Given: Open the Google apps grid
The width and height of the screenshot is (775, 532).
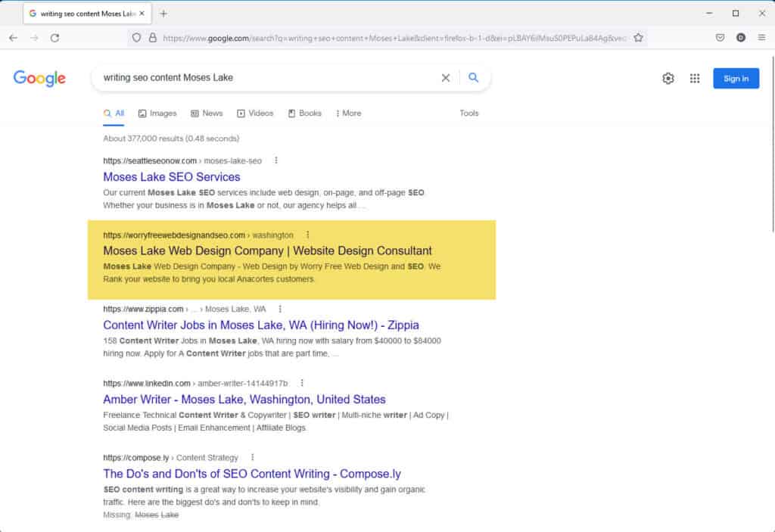Looking at the screenshot, I should click(x=695, y=78).
